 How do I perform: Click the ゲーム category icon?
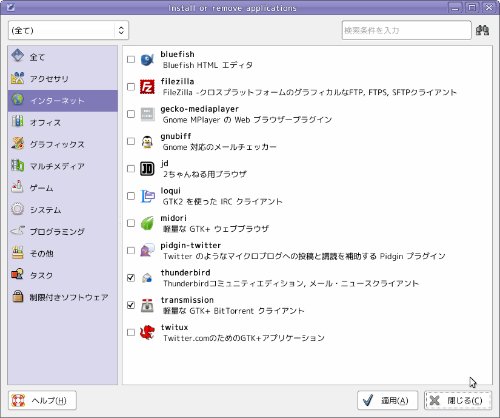(x=18, y=187)
